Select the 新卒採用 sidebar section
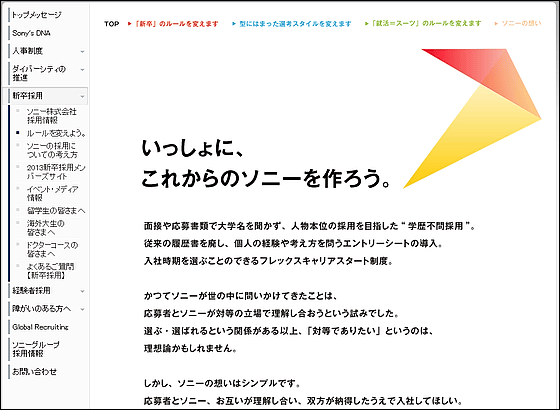Viewport: 560px width, 410px height. [x=28, y=96]
